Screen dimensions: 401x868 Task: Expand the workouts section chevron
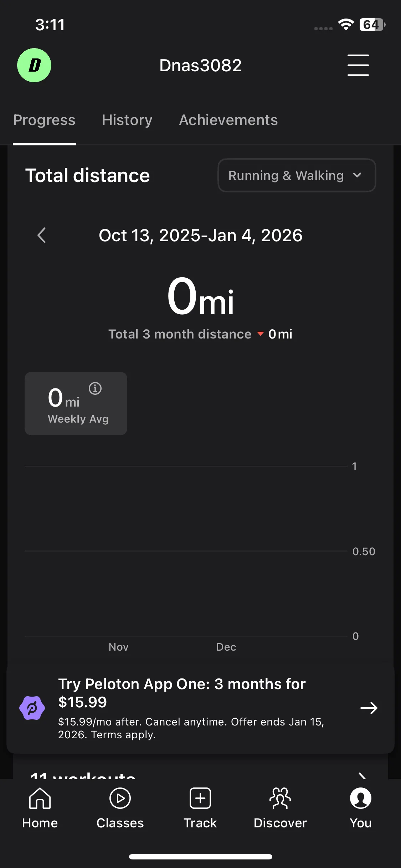(363, 775)
